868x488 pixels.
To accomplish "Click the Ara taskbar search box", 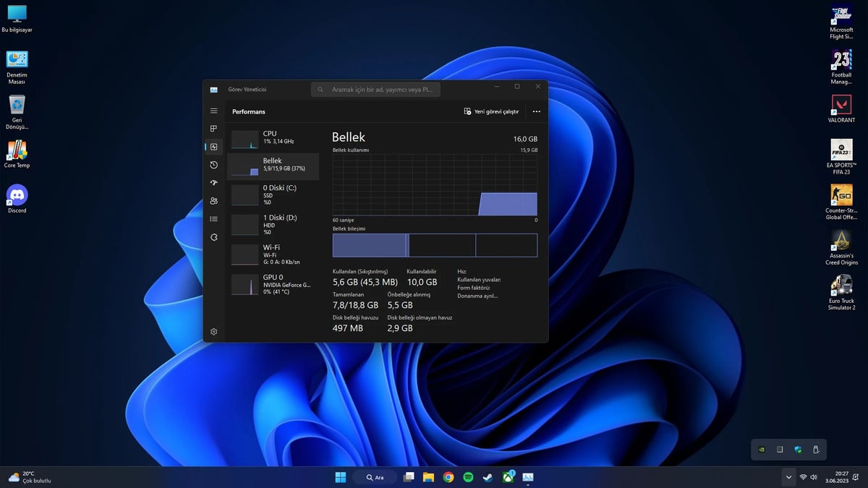I will point(375,477).
